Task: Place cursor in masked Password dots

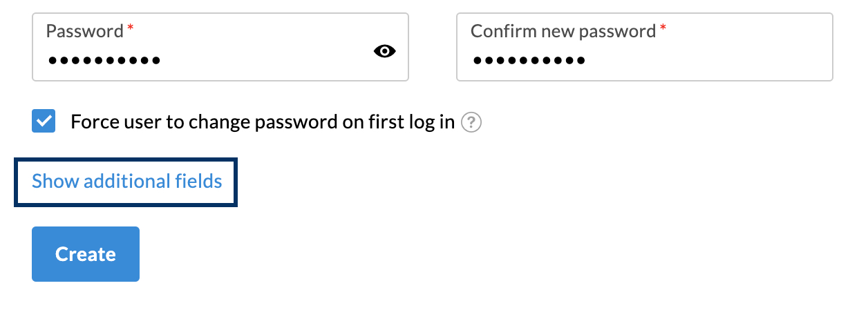Action: pos(104,61)
